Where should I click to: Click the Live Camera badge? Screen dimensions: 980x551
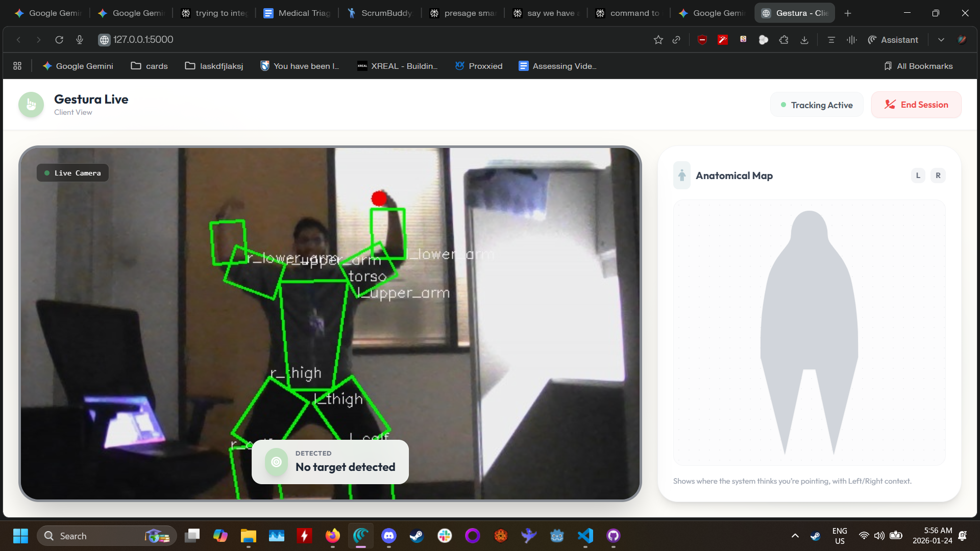pyautogui.click(x=72, y=173)
